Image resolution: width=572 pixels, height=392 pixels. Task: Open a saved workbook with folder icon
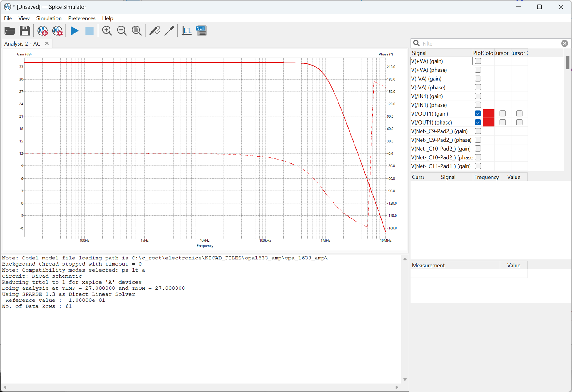coord(10,31)
